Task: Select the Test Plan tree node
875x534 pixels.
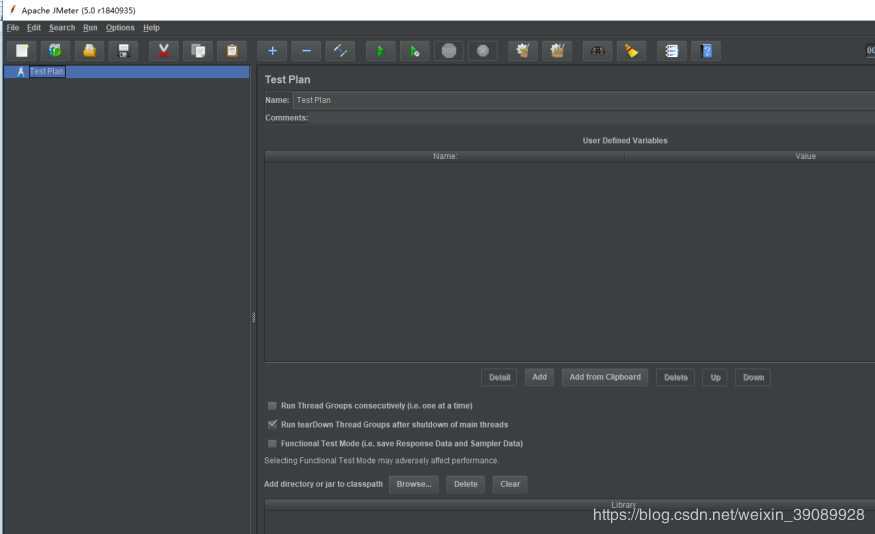Action: tap(47, 71)
